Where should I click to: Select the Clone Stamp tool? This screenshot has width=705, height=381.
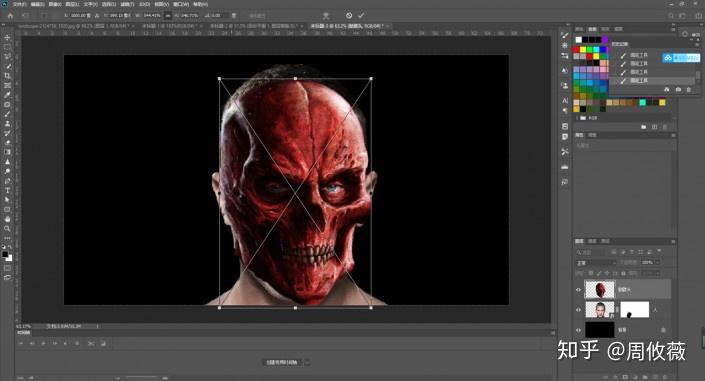(7, 123)
